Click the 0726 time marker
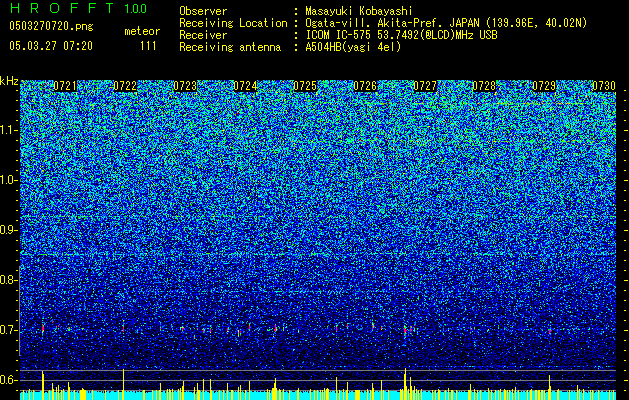629x400 pixels. (365, 86)
